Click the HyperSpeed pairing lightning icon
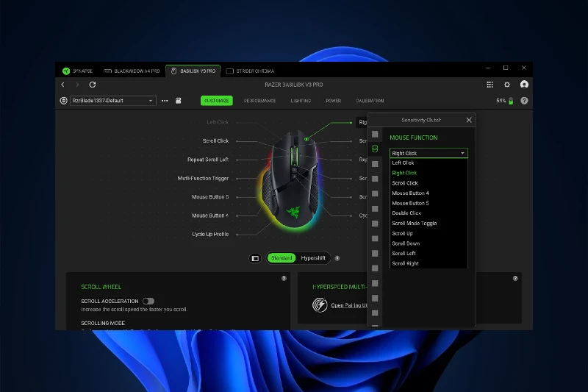 320,304
